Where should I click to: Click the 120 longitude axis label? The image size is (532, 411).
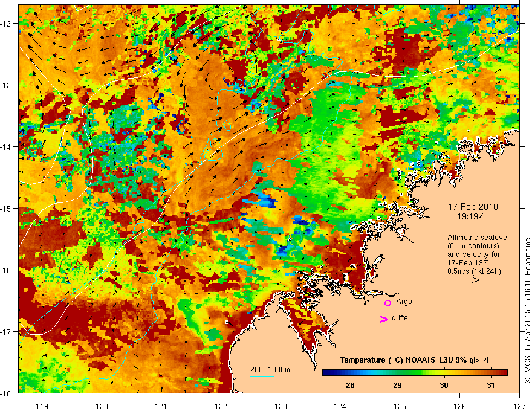[102, 406]
